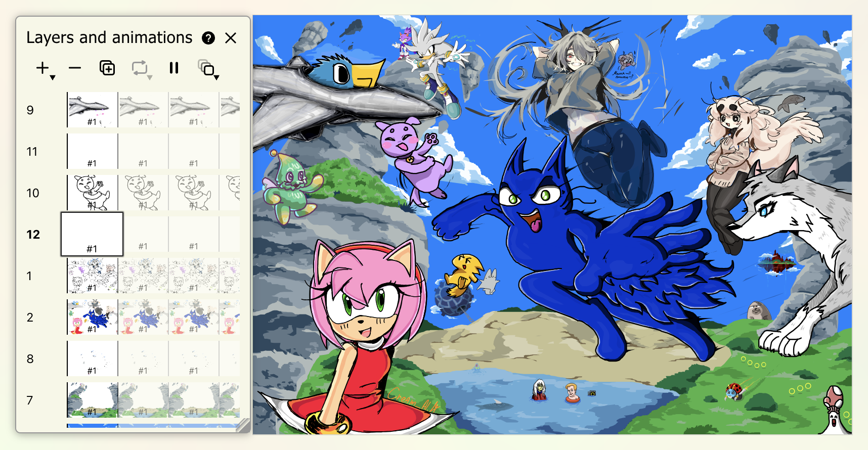Close the Layers and animations panel
This screenshot has height=450, width=868.
click(231, 38)
